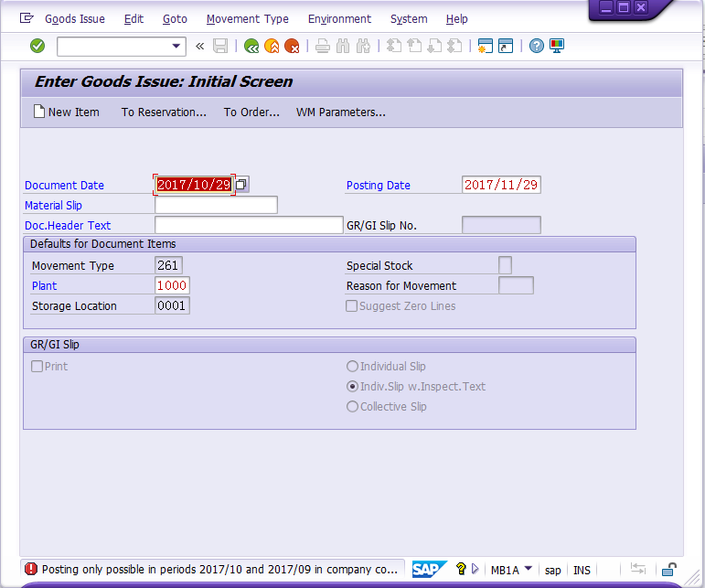Click into the Material Slip field
705x588 pixels.
(x=216, y=205)
